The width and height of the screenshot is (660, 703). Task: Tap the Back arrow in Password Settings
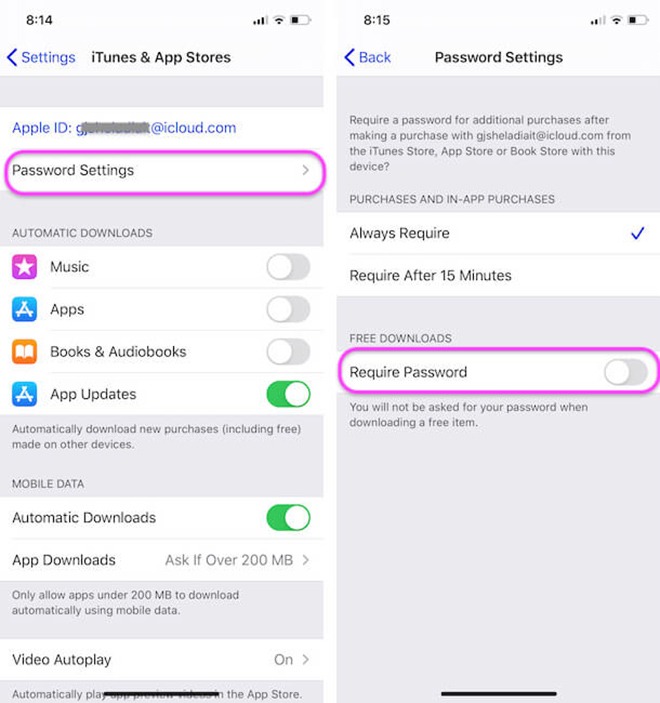pyautogui.click(x=349, y=57)
